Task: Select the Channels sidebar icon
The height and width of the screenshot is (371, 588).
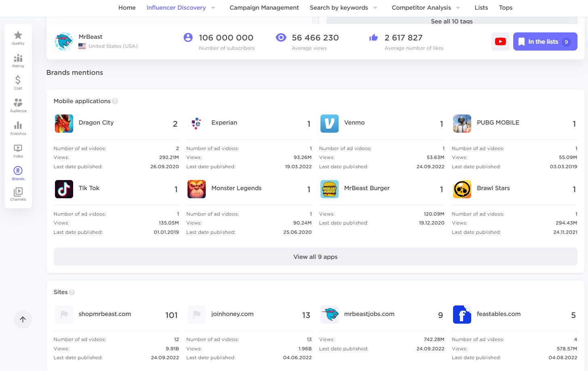Action: tap(18, 194)
